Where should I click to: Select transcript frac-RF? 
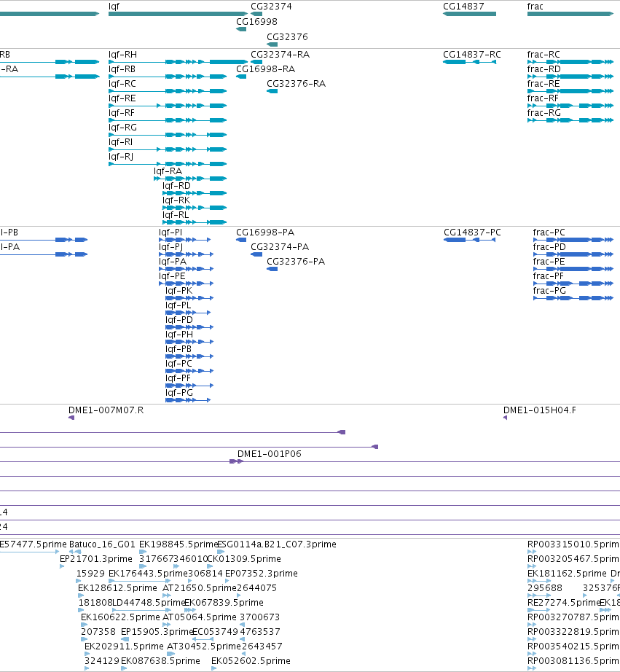543,98
